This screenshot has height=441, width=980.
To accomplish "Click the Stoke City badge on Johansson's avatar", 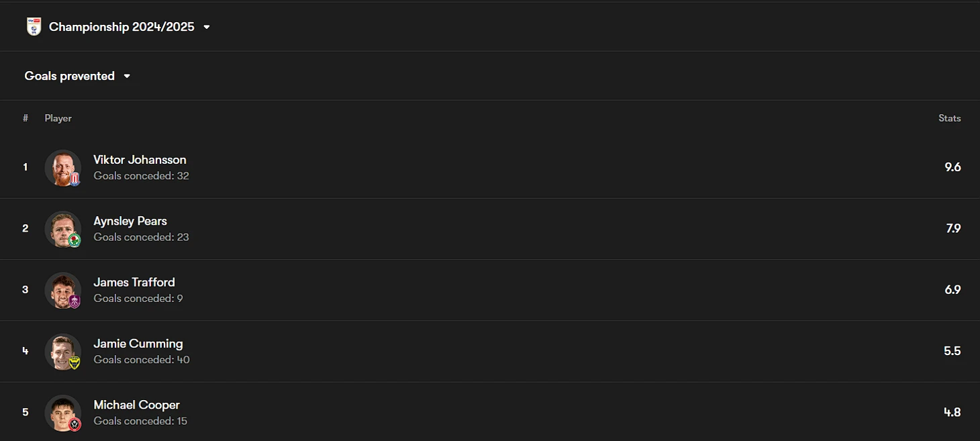I will (75, 179).
